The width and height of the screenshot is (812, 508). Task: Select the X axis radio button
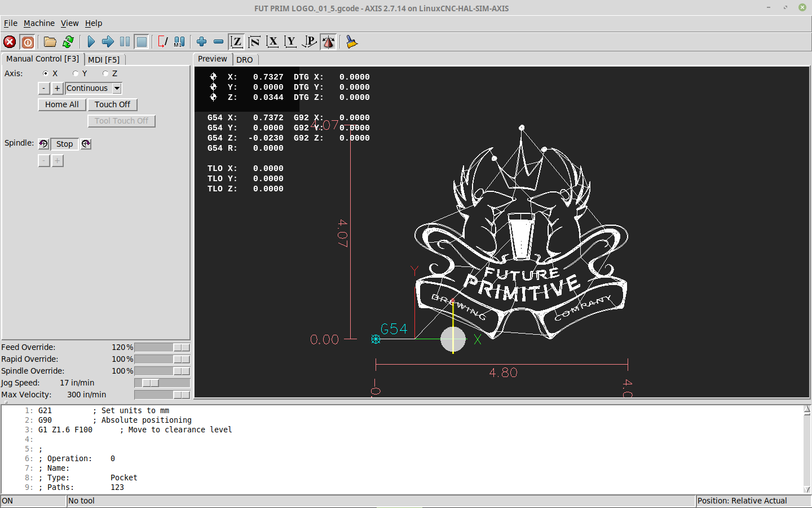[46, 73]
